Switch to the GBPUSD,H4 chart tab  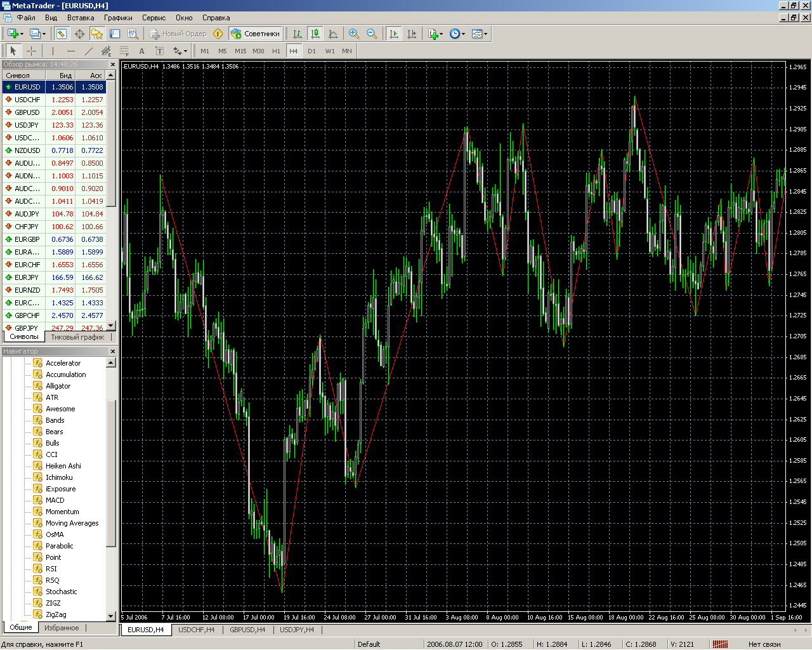click(x=247, y=630)
